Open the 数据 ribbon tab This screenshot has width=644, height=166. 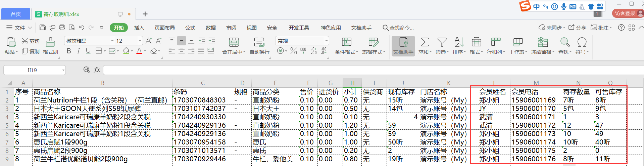coord(211,28)
